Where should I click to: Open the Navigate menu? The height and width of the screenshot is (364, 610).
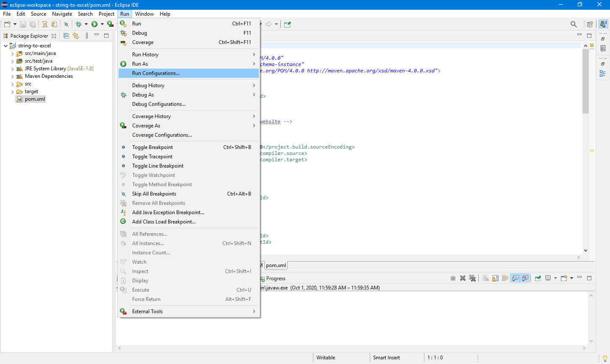[62, 14]
